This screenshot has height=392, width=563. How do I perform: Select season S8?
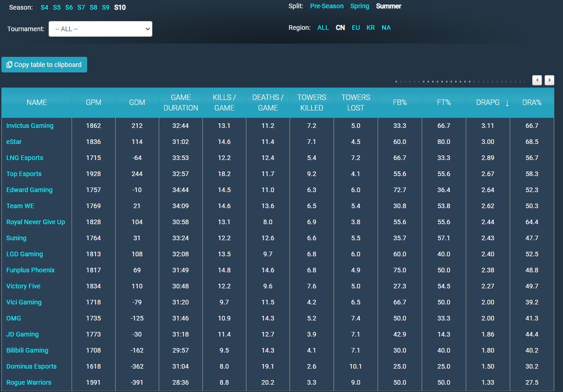click(94, 7)
